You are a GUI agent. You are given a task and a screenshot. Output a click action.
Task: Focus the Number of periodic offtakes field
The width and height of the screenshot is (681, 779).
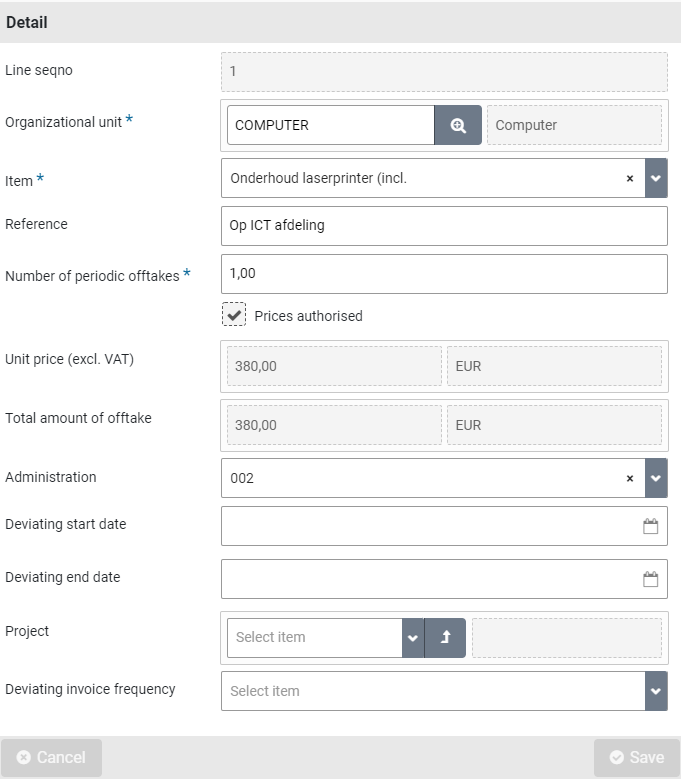[x=443, y=273]
